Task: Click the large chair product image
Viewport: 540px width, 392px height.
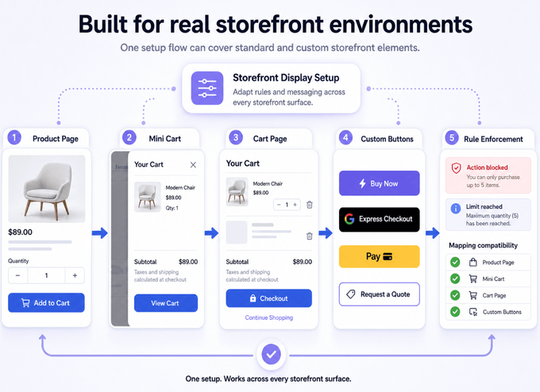Action: [x=47, y=189]
